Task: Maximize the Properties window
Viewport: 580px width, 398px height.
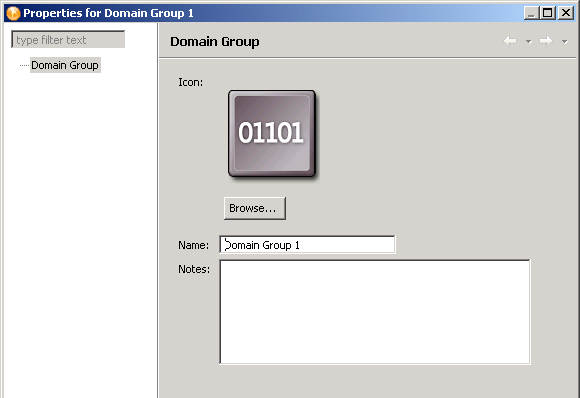Action: click(x=547, y=13)
